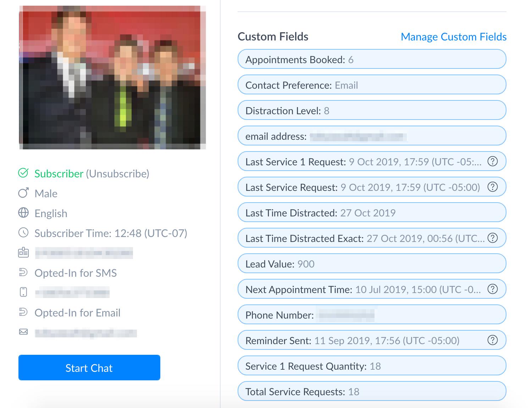Click the globe language icon
532x408 pixels.
click(23, 213)
